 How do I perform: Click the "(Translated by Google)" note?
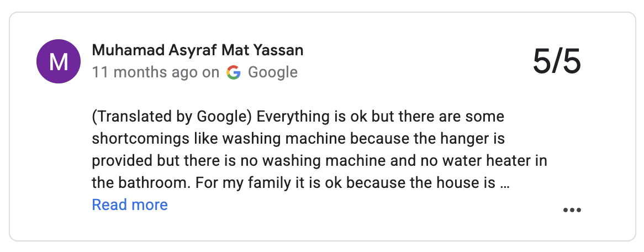click(x=172, y=118)
